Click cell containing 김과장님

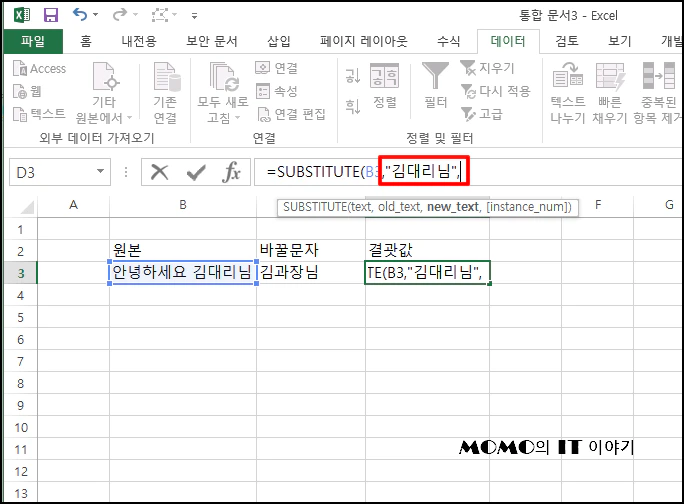311,272
